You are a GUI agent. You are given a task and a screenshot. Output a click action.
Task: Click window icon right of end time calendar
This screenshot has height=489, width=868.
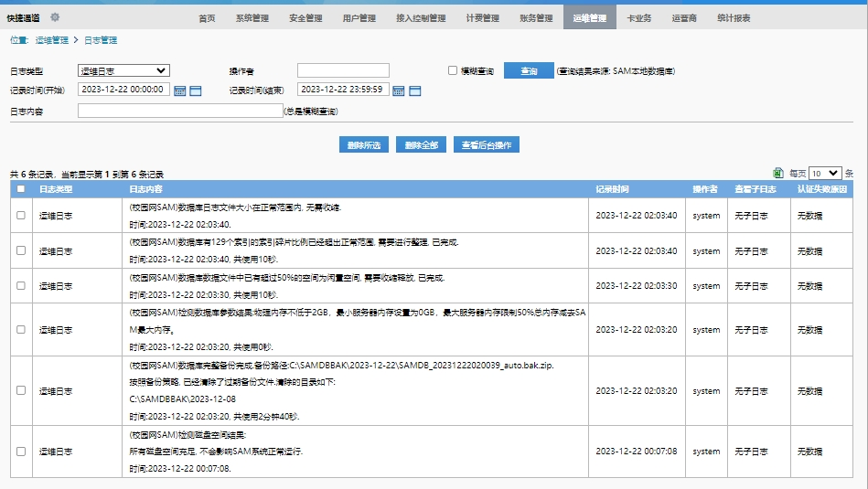click(414, 90)
